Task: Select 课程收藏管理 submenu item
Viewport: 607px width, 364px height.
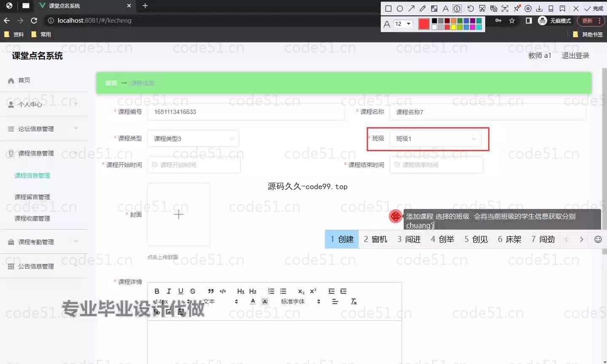Action: (x=32, y=218)
